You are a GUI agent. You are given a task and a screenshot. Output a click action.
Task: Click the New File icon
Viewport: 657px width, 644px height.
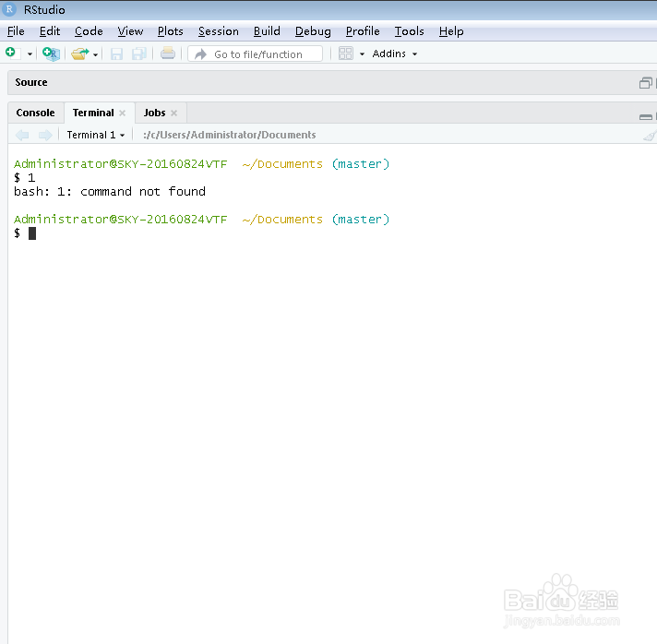coord(12,54)
